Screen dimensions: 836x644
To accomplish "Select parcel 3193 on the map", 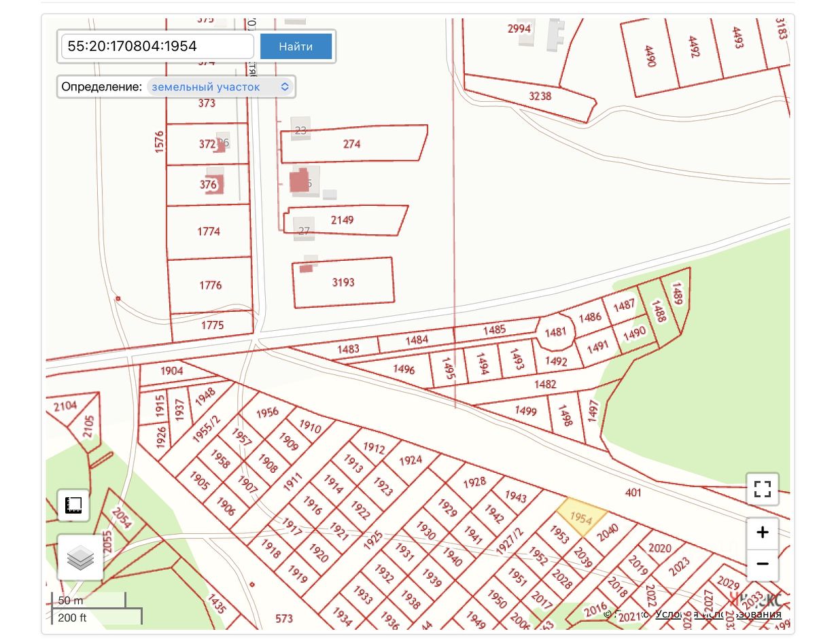I will point(343,282).
